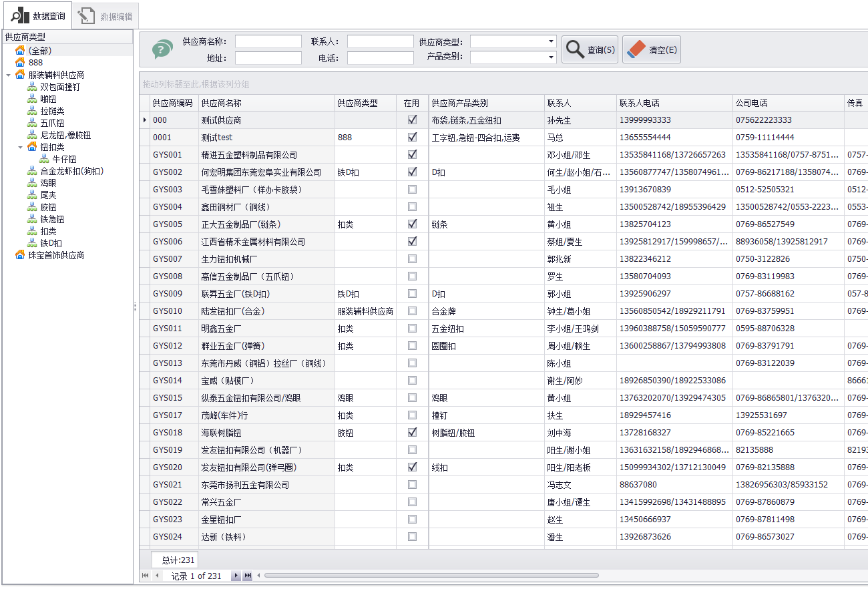The image size is (868, 589).
Task: Go to next record navigation button
Action: (236, 576)
